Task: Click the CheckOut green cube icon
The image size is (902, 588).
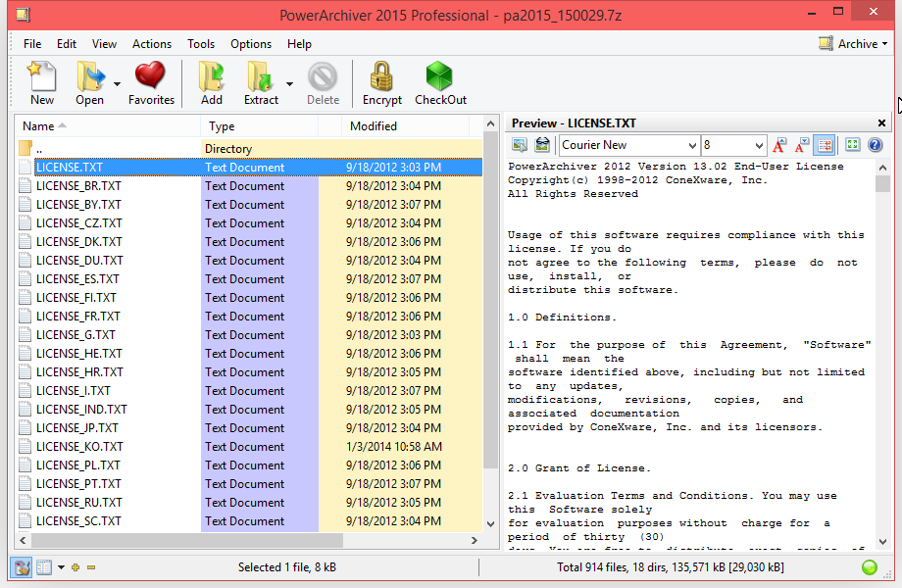Action: click(x=439, y=75)
